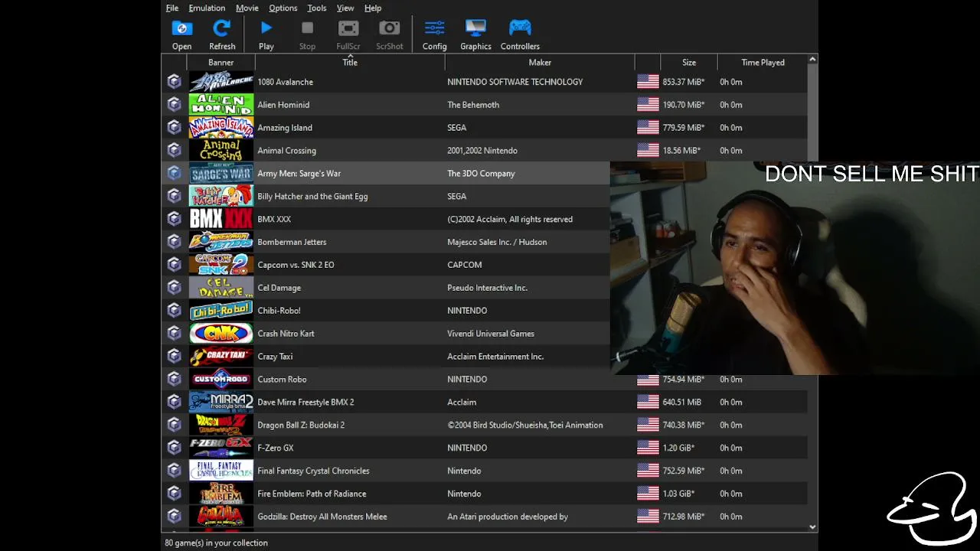Click maker "Vivendi Universal Games"
The image size is (980, 551).
coord(491,334)
